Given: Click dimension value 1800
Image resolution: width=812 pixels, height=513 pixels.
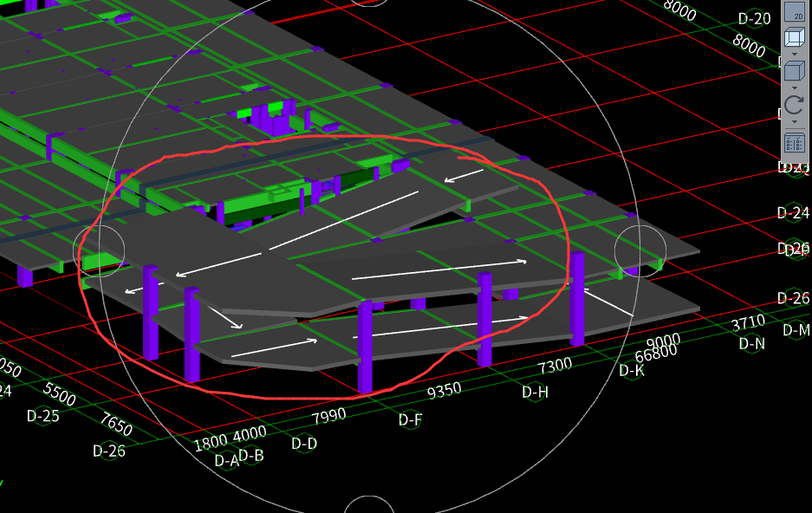Looking at the screenshot, I should (211, 443).
